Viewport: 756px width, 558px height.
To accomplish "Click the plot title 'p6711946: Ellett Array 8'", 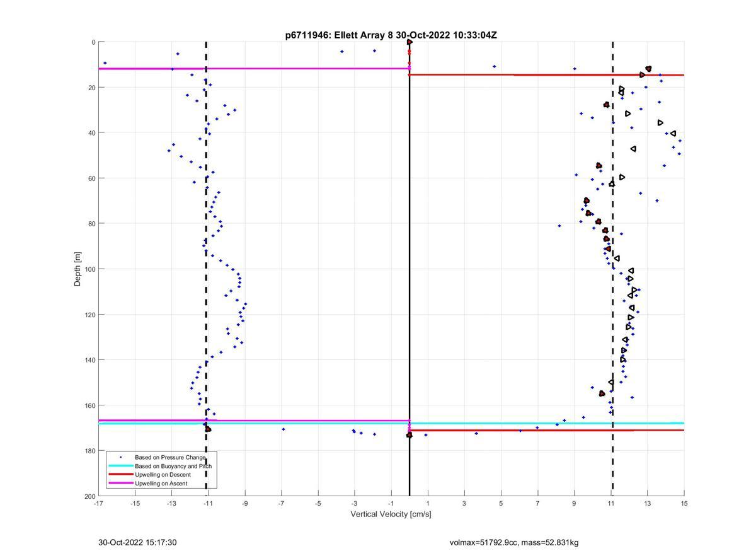I will pos(340,35).
